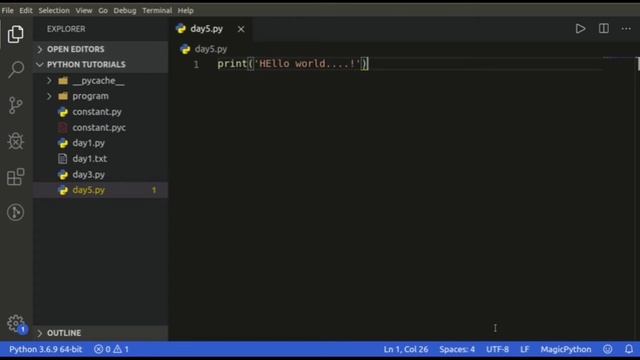Select day5.py in the explorer
The height and width of the screenshot is (360, 640).
(100, 190)
